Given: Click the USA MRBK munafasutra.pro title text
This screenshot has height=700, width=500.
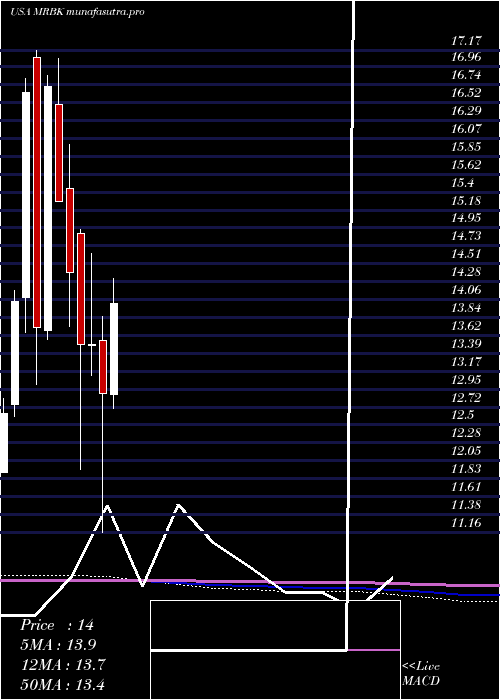Looking at the screenshot, I should click(x=77, y=12).
